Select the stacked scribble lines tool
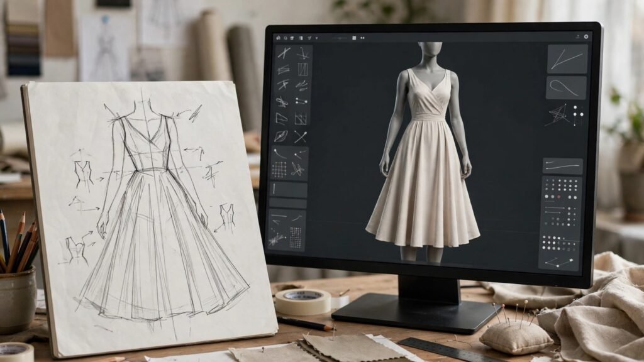This screenshot has width=644, height=362. pyautogui.click(x=284, y=69)
